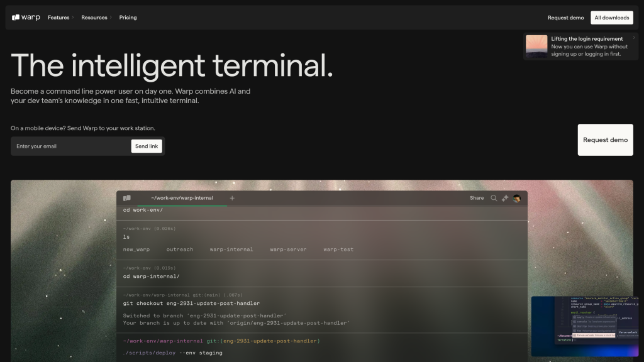Focus the Enter your email field
Viewport: 644px width, 362px height.
[70, 146]
